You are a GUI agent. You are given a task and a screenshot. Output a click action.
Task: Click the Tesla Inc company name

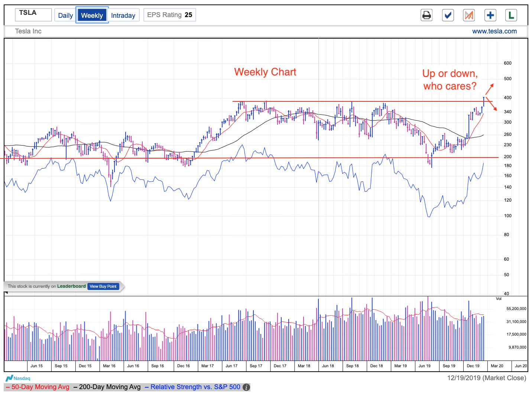point(28,31)
